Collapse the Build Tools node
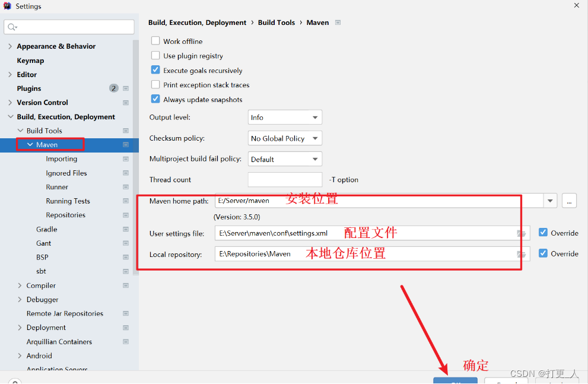The image size is (588, 384). (x=20, y=131)
